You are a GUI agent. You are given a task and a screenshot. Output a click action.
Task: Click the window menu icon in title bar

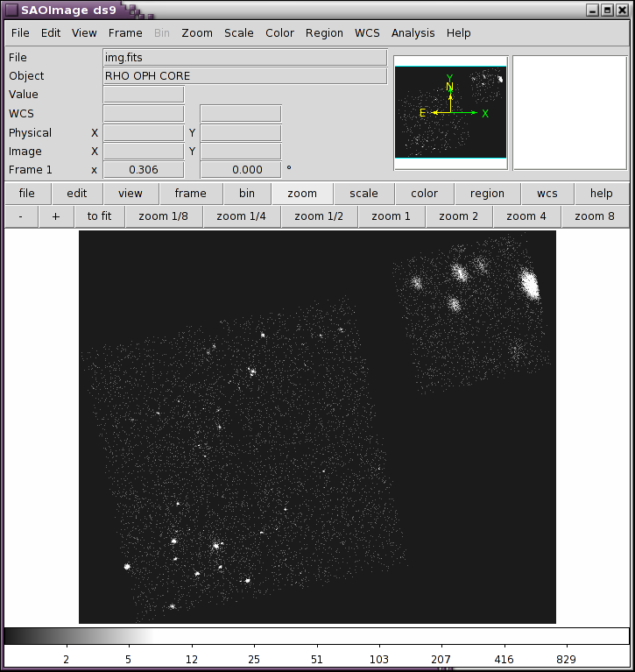11,10
